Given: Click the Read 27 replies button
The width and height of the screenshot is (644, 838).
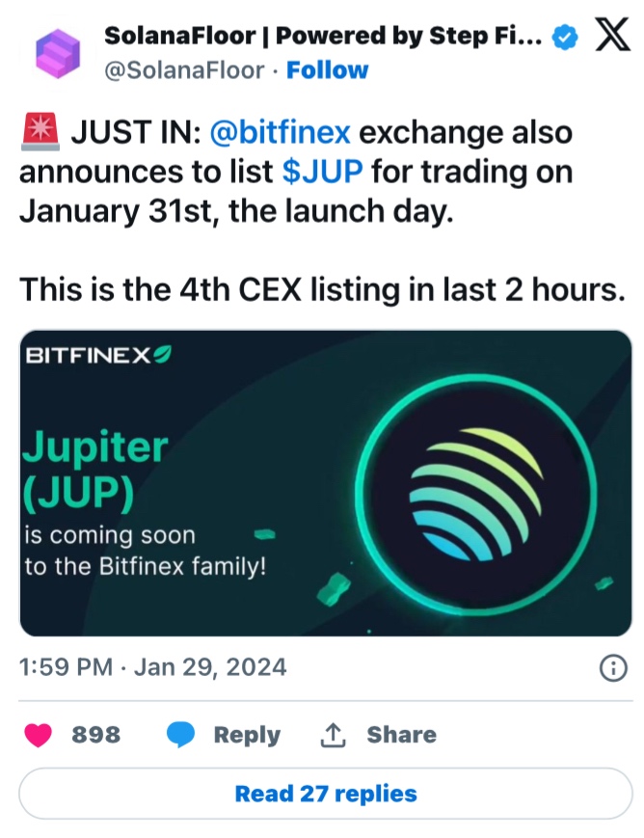Looking at the screenshot, I should pyautogui.click(x=326, y=794).
